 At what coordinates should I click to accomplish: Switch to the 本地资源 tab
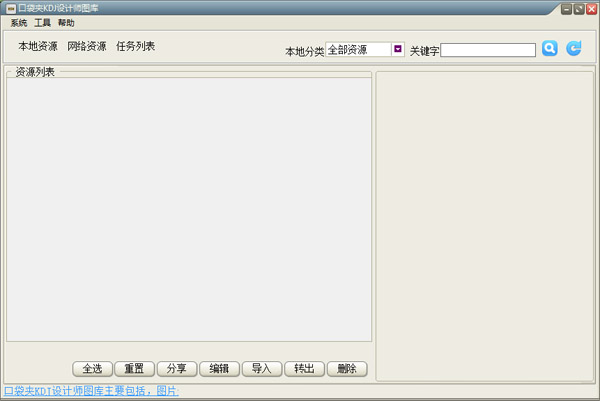pos(38,46)
